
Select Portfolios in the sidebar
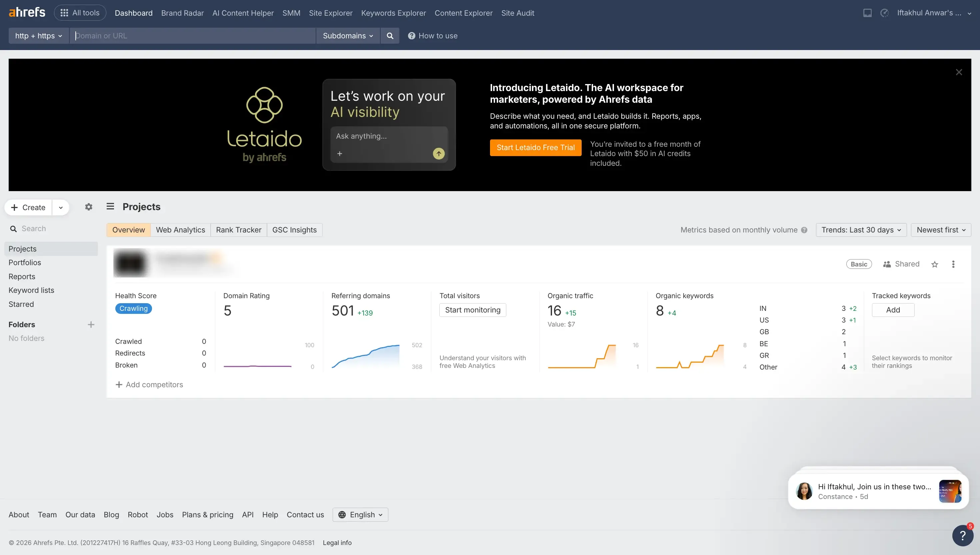coord(51,262)
